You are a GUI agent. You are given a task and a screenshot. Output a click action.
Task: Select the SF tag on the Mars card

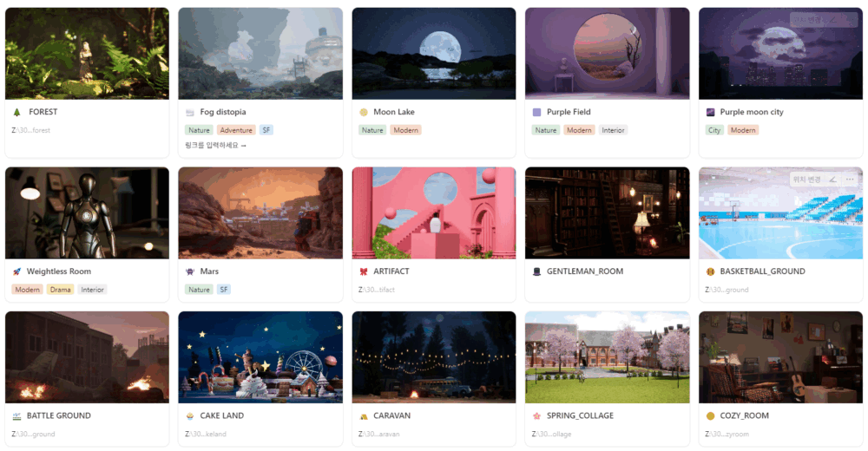[x=224, y=290]
